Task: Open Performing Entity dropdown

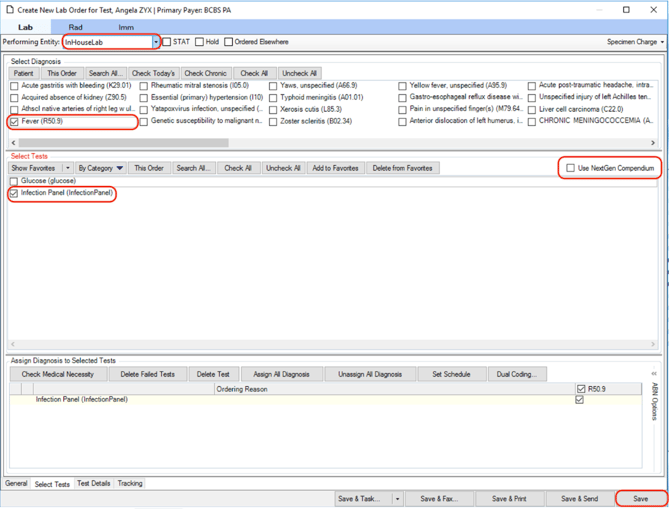Action: pos(156,42)
